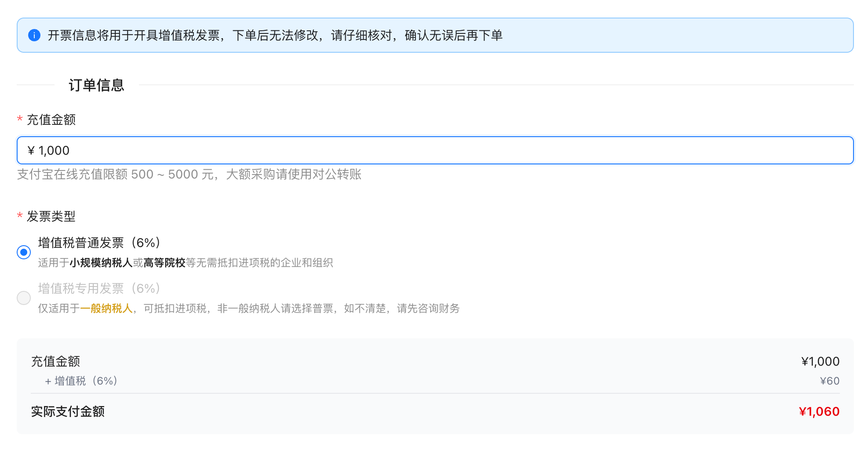
Task: Click the ¥1,000 value in the summary box
Action: click(820, 361)
